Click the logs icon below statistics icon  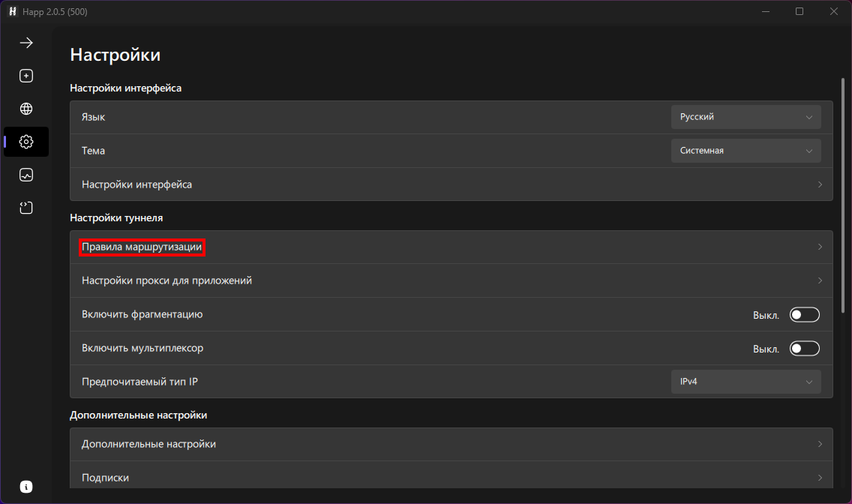(26, 208)
